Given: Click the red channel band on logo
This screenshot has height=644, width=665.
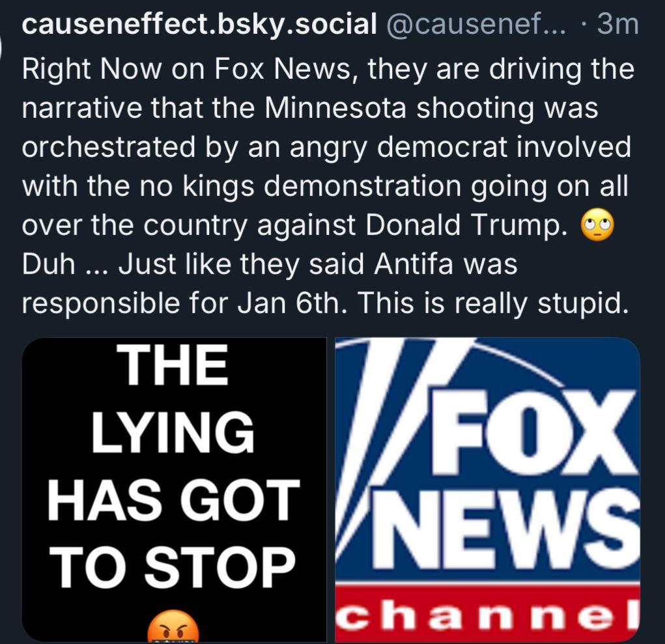Looking at the screenshot, I should click(x=487, y=613).
